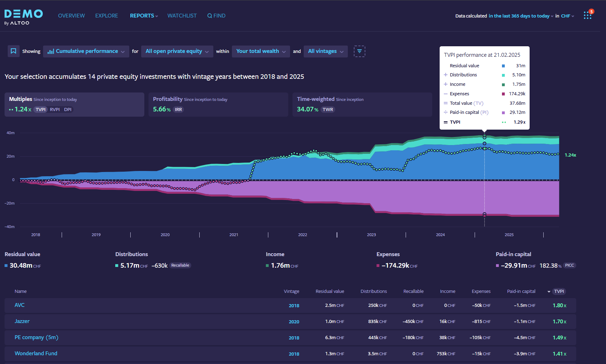Open the Jazzer investment link
Screen dimensions: 606x364
[22, 321]
